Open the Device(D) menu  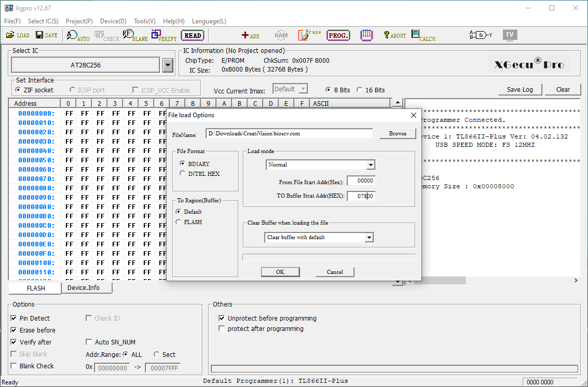[x=113, y=21]
